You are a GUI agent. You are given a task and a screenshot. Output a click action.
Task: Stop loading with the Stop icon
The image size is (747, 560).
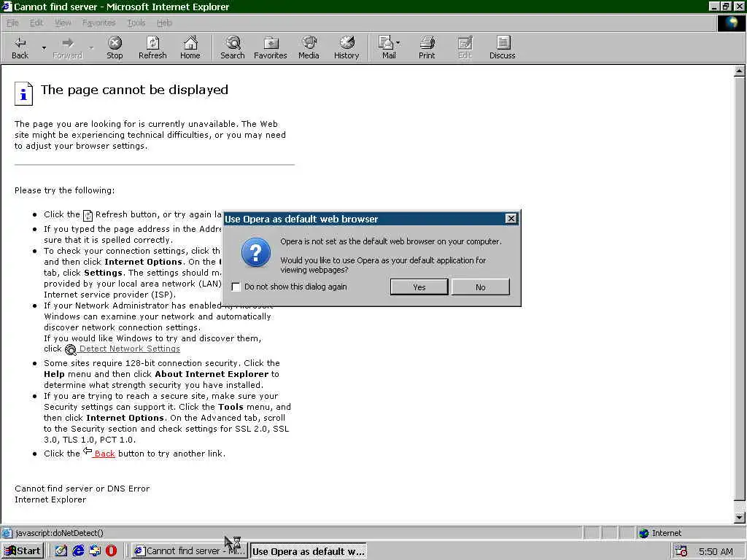(x=115, y=47)
